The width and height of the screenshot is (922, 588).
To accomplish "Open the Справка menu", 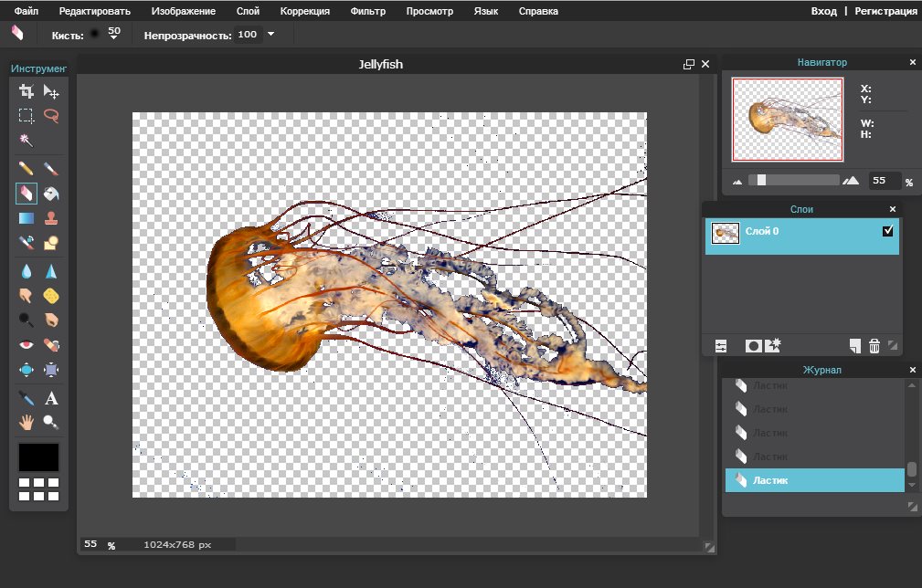I will click(x=538, y=11).
